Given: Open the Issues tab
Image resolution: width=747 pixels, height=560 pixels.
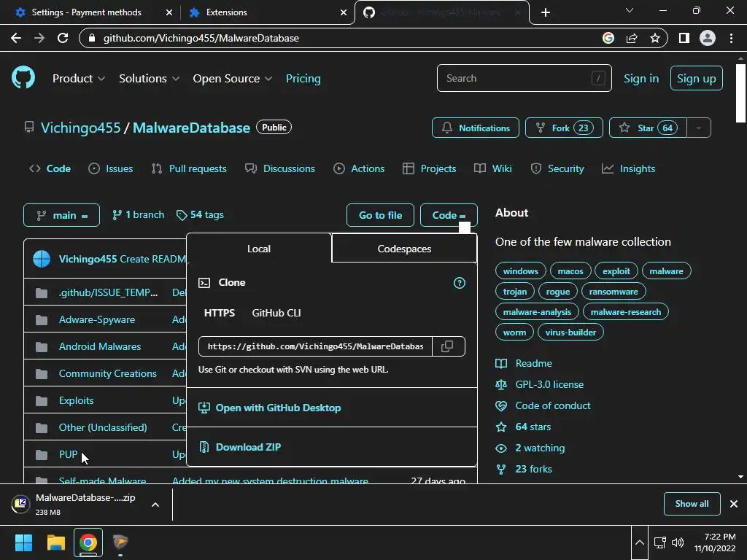Looking at the screenshot, I should click(x=111, y=168).
